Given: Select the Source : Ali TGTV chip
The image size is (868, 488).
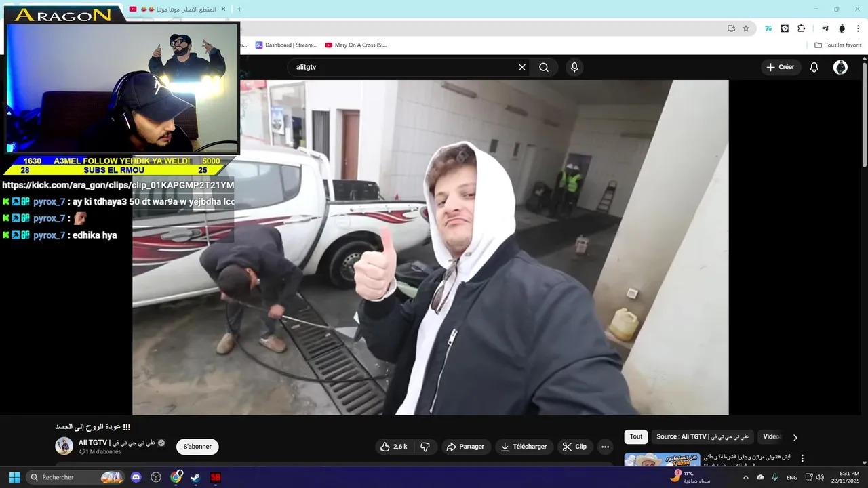Looking at the screenshot, I should pyautogui.click(x=703, y=437).
